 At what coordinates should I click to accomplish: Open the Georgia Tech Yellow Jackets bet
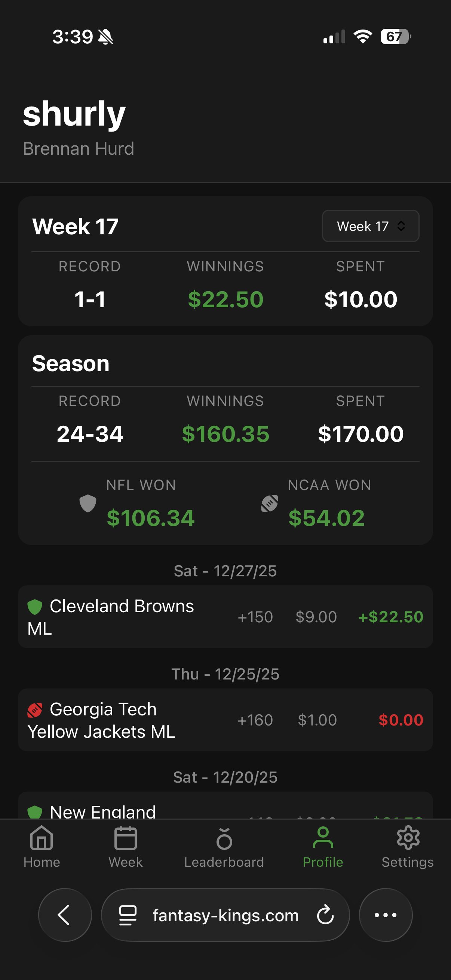[x=225, y=720]
